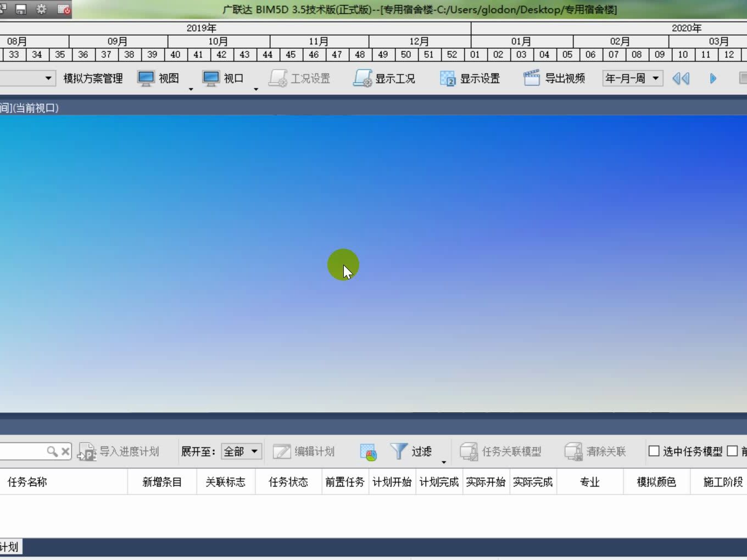Click the blue play arrow button

(713, 79)
